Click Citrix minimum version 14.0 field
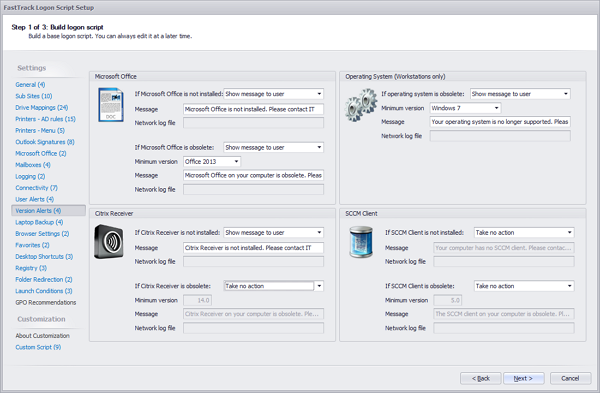This screenshot has height=393, width=600. (197, 300)
